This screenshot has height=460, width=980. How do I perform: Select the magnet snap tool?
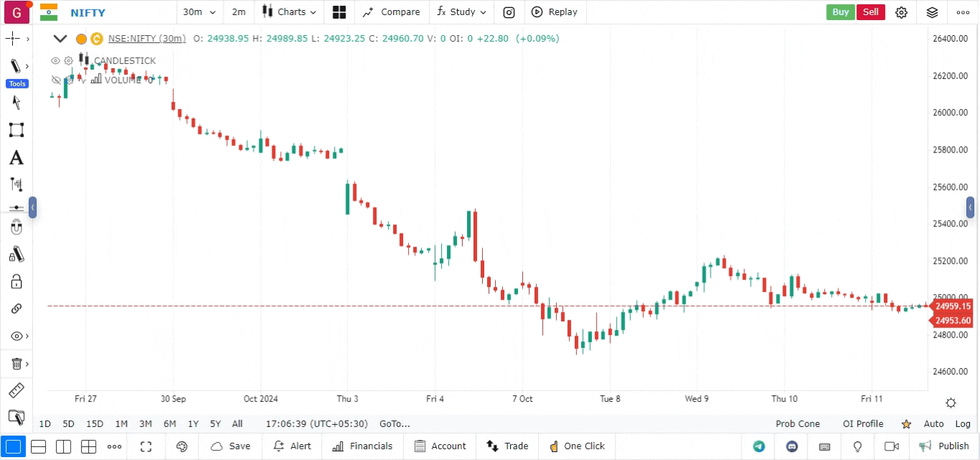16,228
